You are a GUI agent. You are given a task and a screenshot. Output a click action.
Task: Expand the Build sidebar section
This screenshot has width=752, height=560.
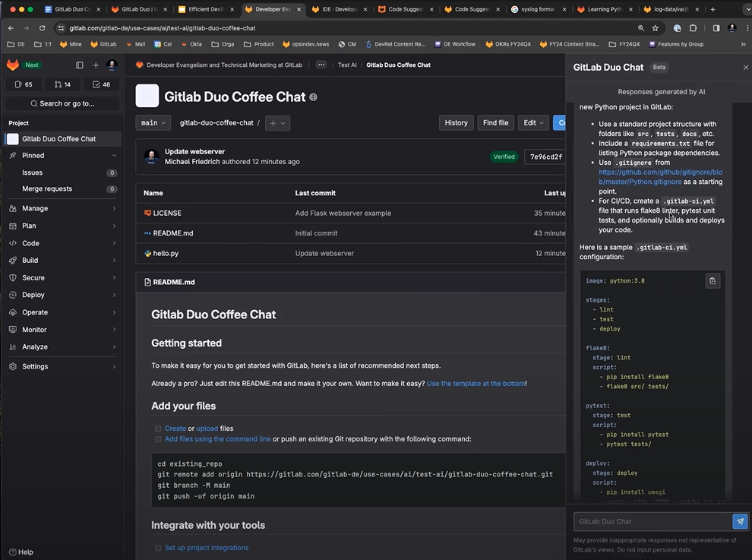(62, 260)
